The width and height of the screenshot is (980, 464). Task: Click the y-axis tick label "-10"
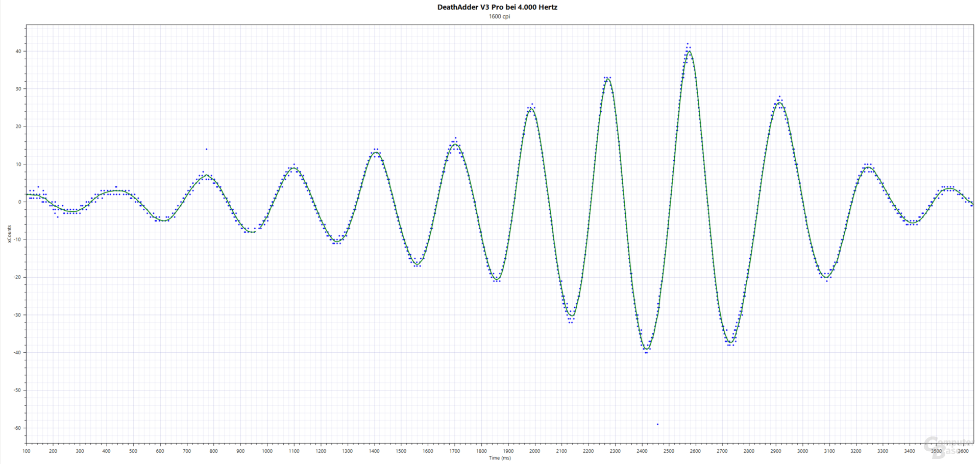(17, 239)
